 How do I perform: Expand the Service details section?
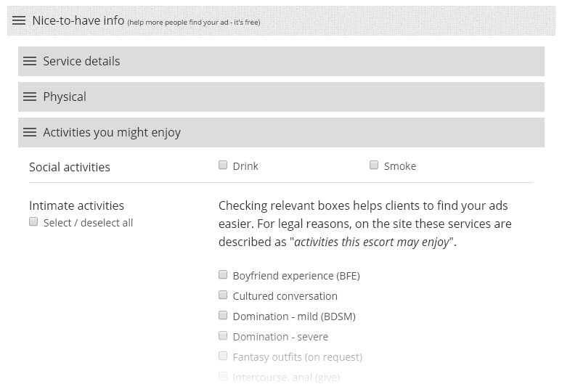(281, 61)
